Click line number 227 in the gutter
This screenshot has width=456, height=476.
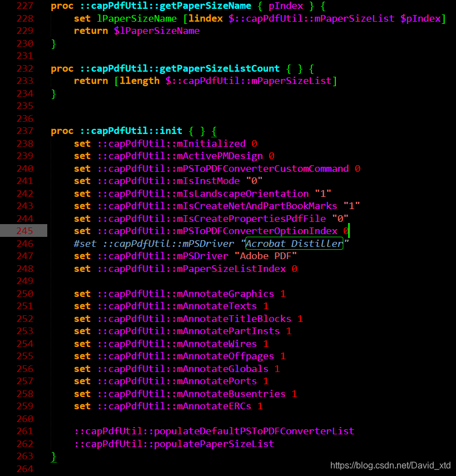pyautogui.click(x=24, y=6)
